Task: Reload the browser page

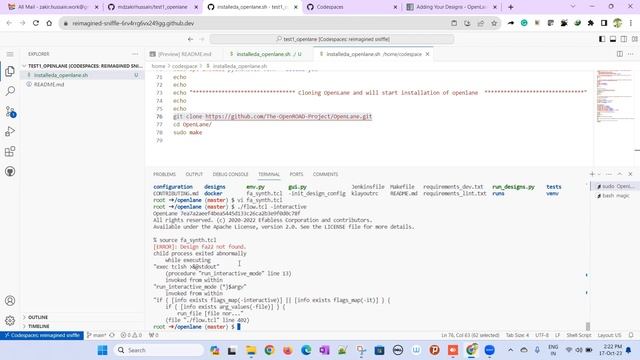Action: click(x=36, y=23)
